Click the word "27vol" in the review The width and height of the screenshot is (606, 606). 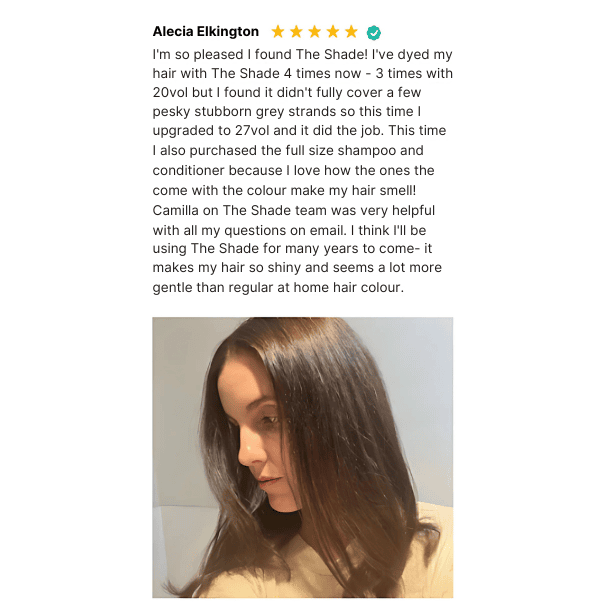click(252, 131)
